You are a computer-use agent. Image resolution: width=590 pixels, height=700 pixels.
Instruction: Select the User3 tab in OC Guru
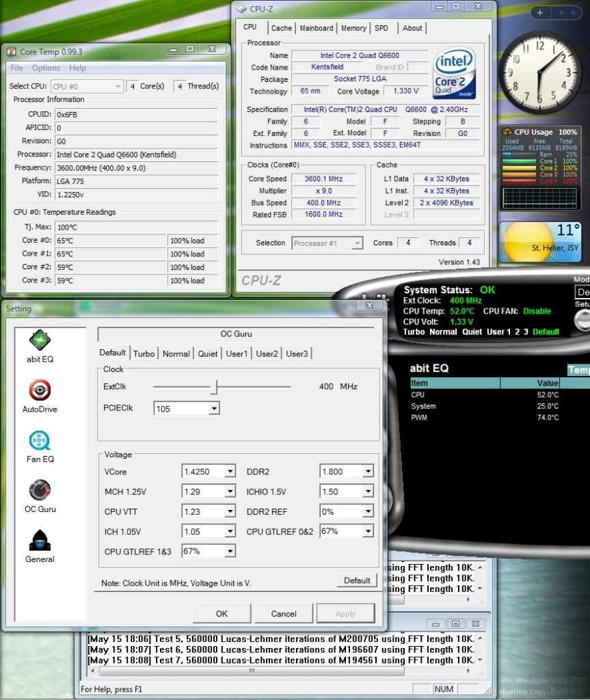point(297,354)
